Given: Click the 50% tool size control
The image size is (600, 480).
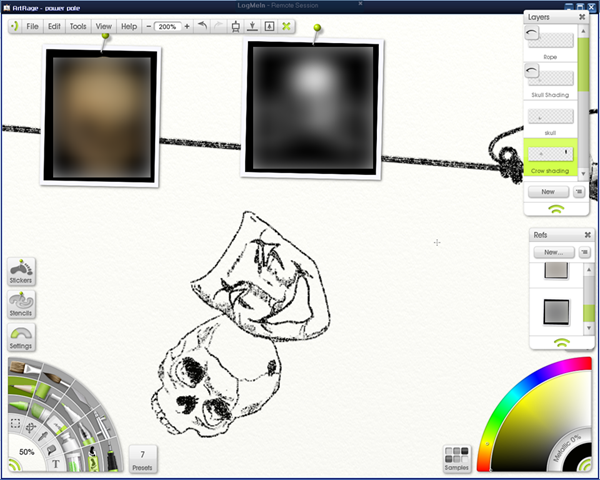Looking at the screenshot, I should pyautogui.click(x=26, y=452).
